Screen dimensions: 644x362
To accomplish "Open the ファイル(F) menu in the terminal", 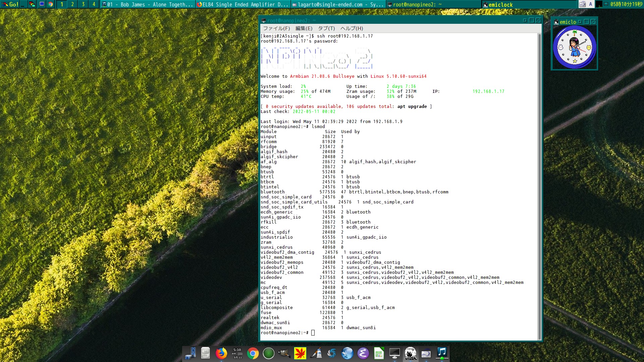I will pos(276,28).
